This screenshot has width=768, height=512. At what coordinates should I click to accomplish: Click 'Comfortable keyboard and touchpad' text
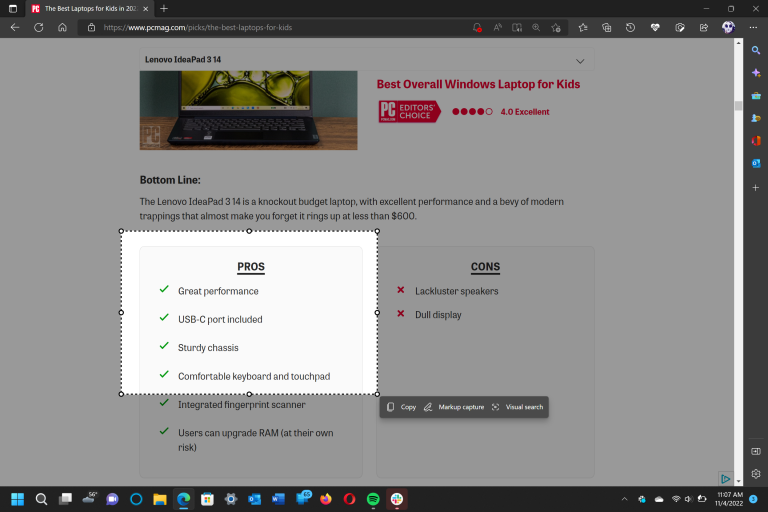pyautogui.click(x=254, y=376)
